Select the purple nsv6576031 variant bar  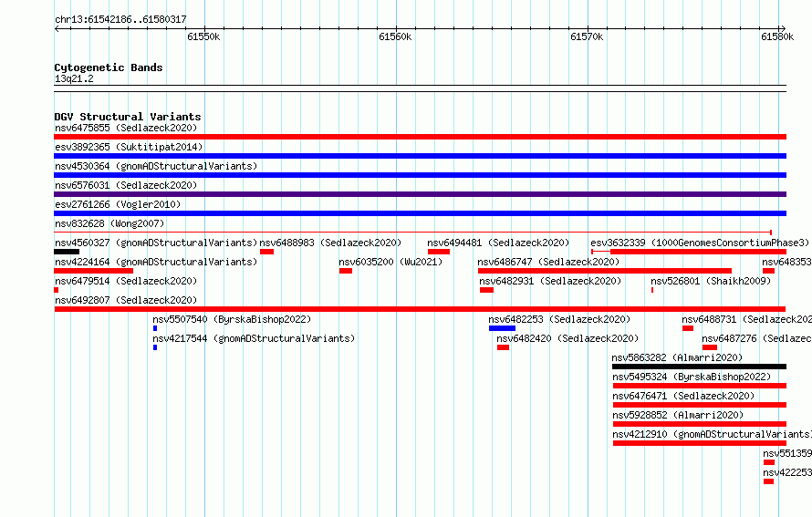point(420,194)
